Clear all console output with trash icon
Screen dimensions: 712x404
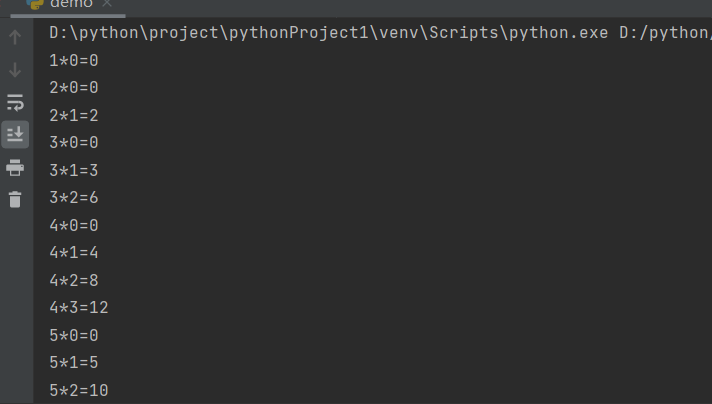point(15,199)
